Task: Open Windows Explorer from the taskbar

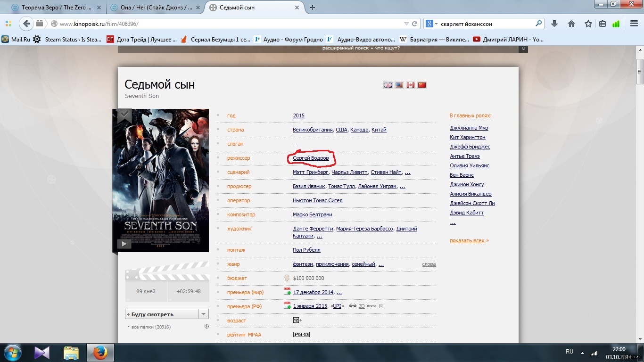Action: [71, 353]
